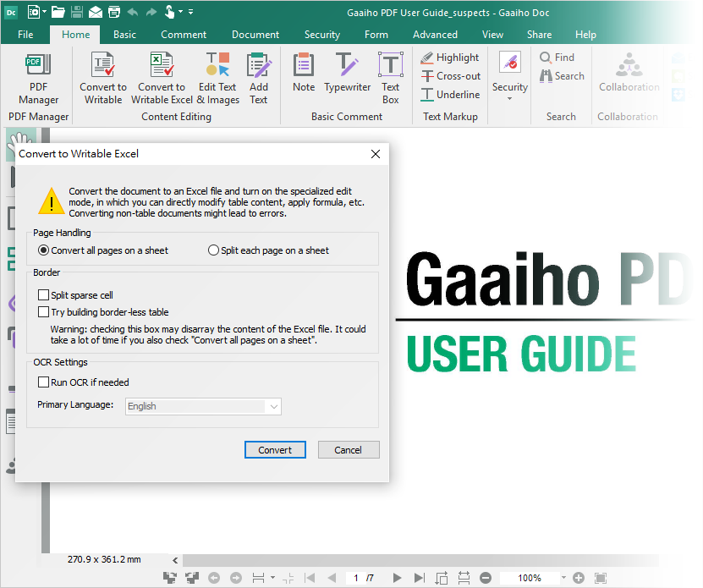Check the Split sparse cell box
703x588 pixels.
[x=75, y=295]
